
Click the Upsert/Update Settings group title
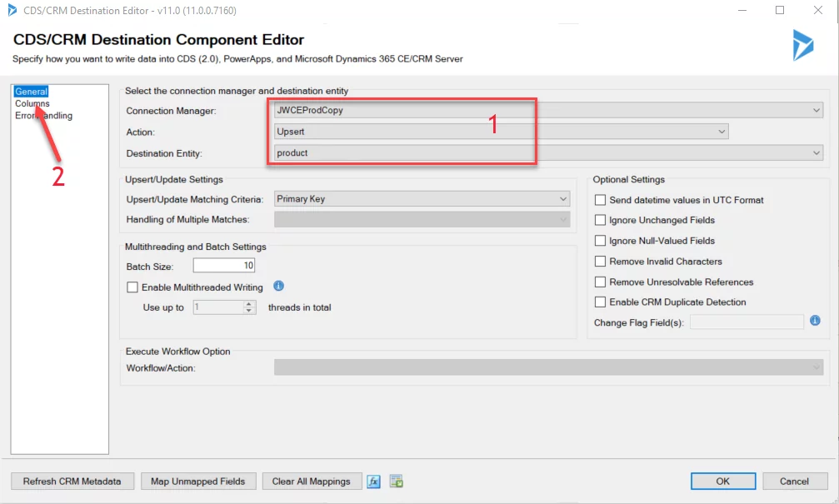pos(174,180)
